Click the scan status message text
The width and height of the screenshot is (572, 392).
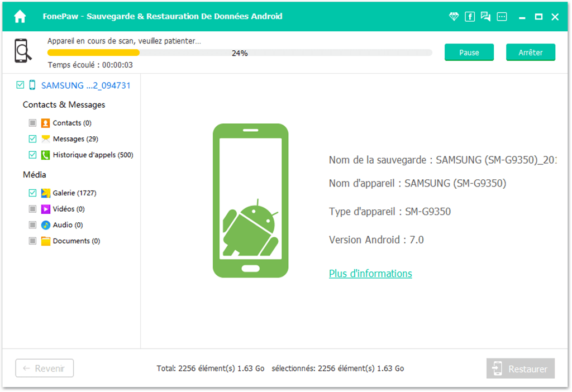tap(124, 41)
